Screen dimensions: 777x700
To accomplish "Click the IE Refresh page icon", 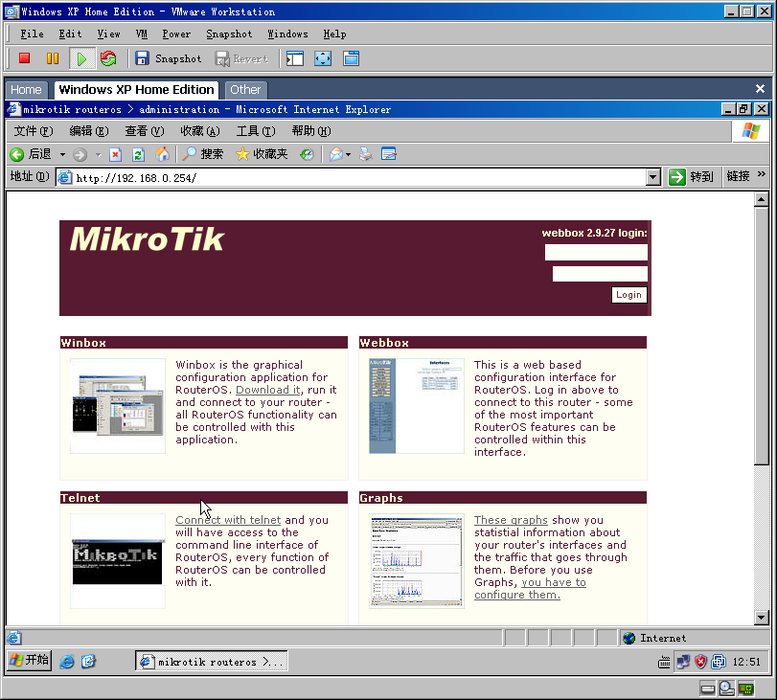I will point(138,154).
